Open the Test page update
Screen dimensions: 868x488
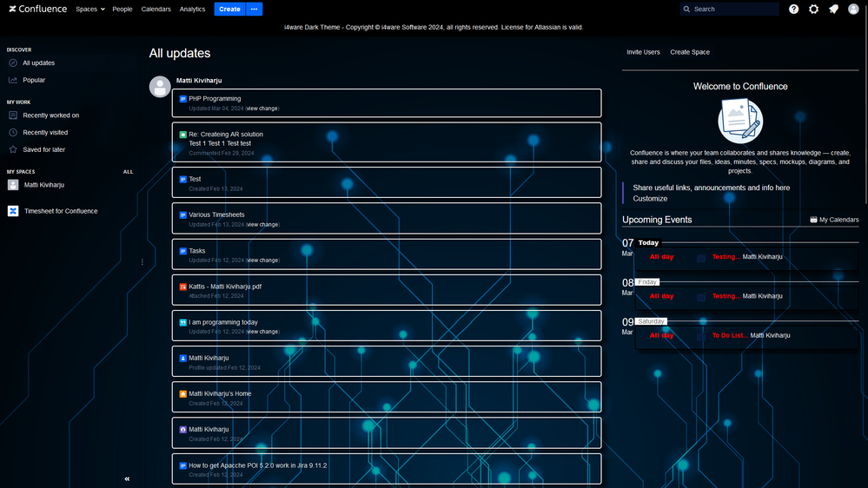[x=195, y=179]
